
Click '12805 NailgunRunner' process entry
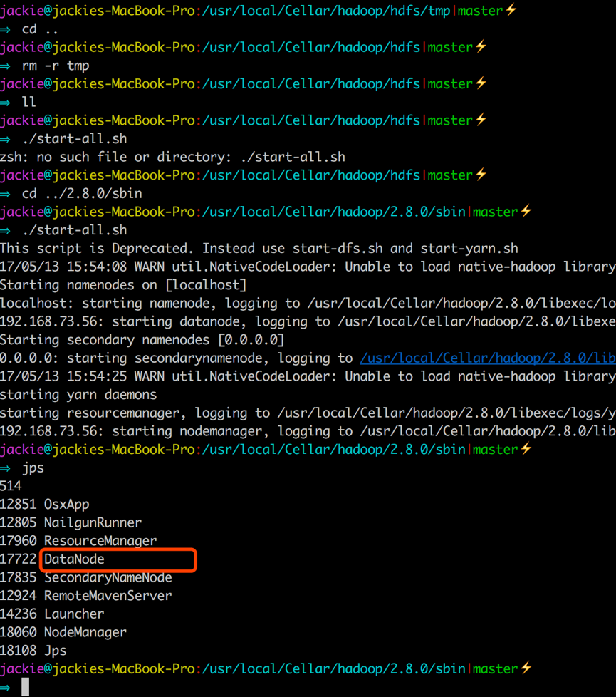pos(71,523)
